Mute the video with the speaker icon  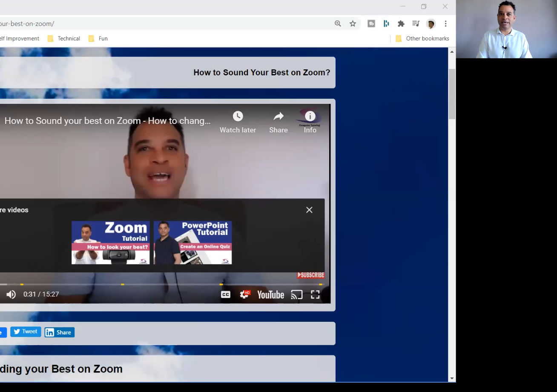(11, 295)
